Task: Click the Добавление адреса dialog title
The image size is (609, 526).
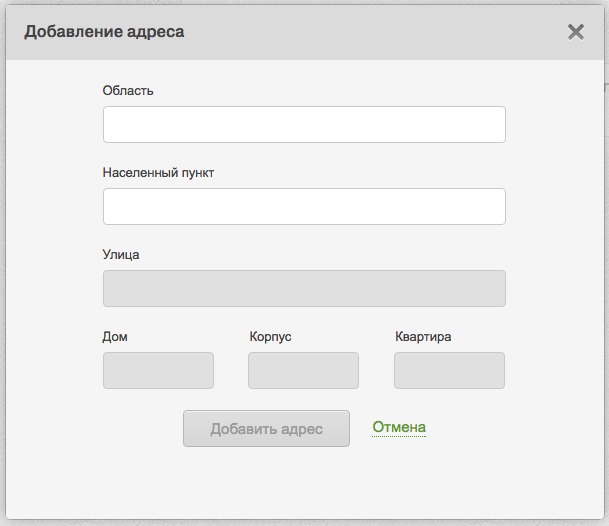Action: 104,32
